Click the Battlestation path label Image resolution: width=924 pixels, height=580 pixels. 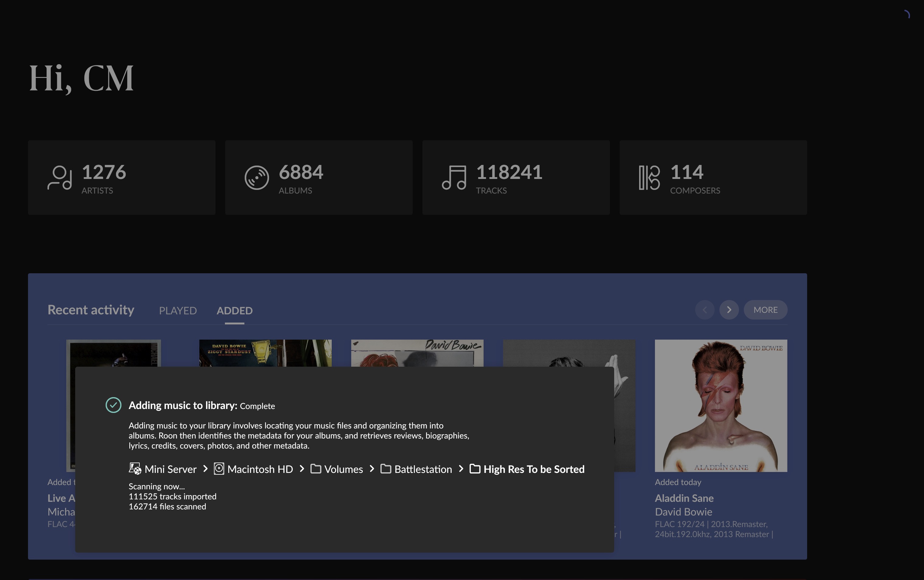pyautogui.click(x=423, y=469)
